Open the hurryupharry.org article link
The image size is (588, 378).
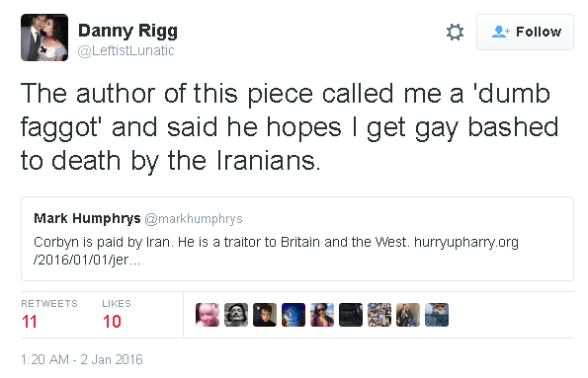(276, 251)
